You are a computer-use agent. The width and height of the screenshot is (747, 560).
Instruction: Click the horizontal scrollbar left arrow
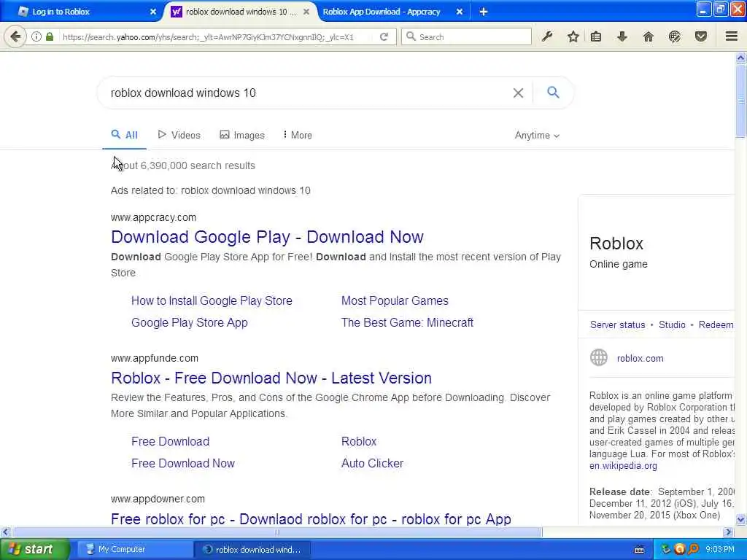[6, 532]
